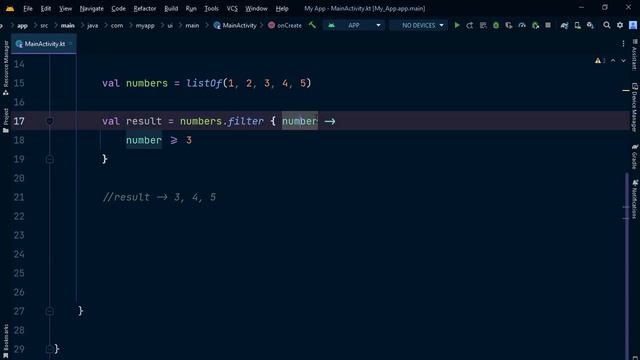Build project with green hammer icon
Image resolution: width=640 pixels, height=360 pixels.
click(312, 25)
